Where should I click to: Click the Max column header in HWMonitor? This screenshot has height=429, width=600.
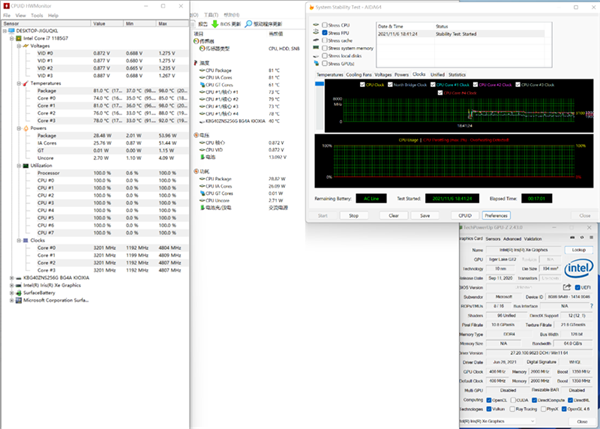(167, 22)
